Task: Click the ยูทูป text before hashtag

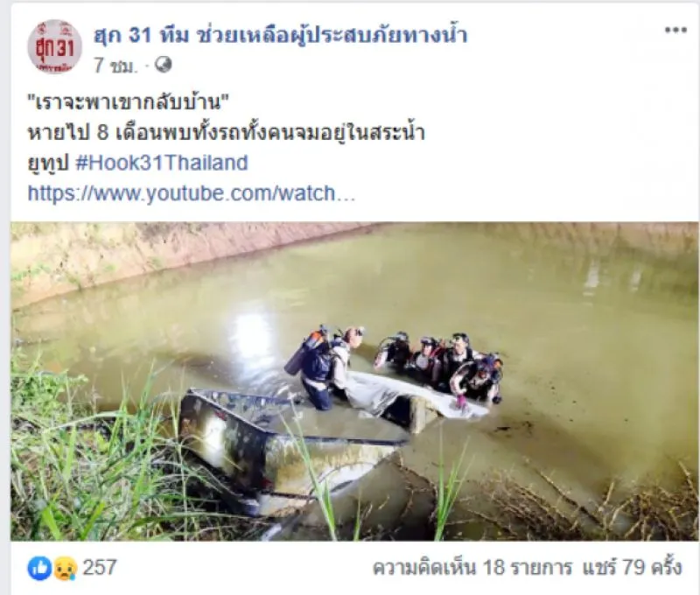Action: (x=48, y=164)
